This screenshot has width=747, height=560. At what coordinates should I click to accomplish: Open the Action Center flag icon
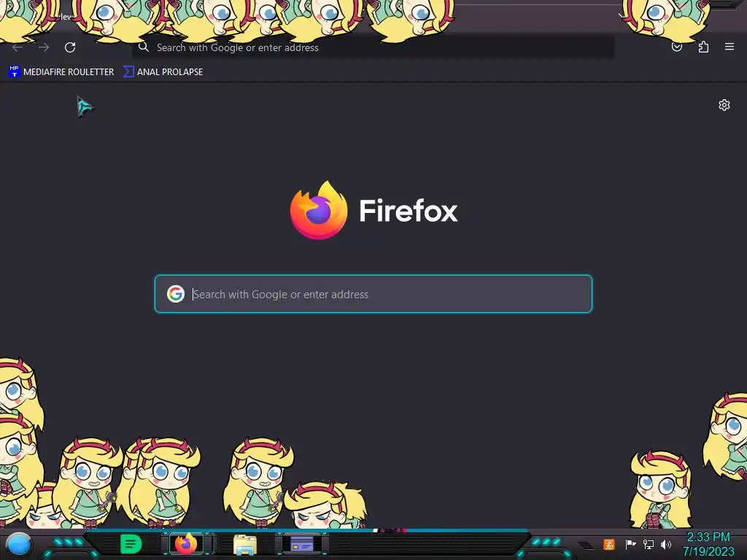(630, 544)
